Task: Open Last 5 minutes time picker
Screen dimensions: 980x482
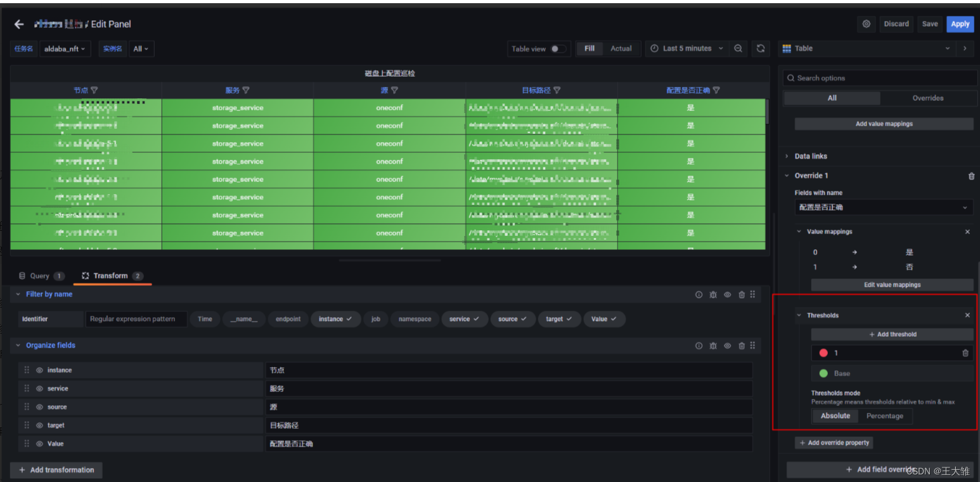Action: tap(687, 49)
